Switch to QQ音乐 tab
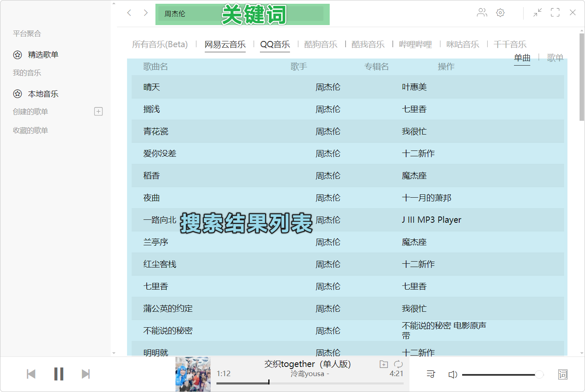The image size is (585, 392). pos(275,44)
